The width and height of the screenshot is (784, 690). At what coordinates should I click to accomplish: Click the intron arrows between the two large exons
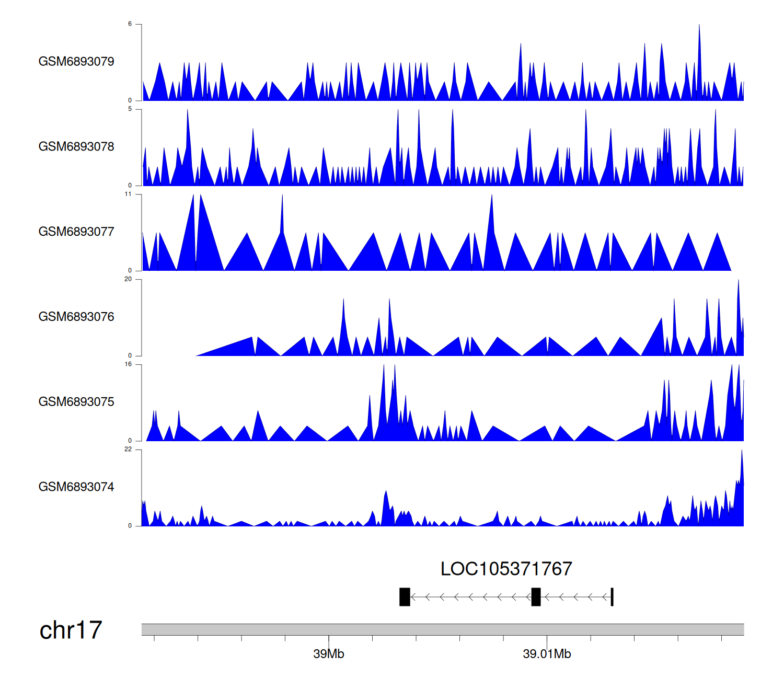pyautogui.click(x=470, y=597)
